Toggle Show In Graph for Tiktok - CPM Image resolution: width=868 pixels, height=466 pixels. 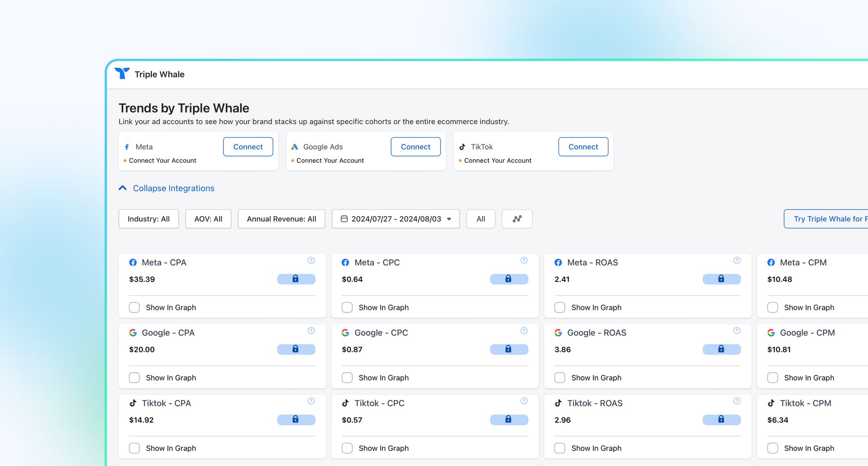pos(773,448)
